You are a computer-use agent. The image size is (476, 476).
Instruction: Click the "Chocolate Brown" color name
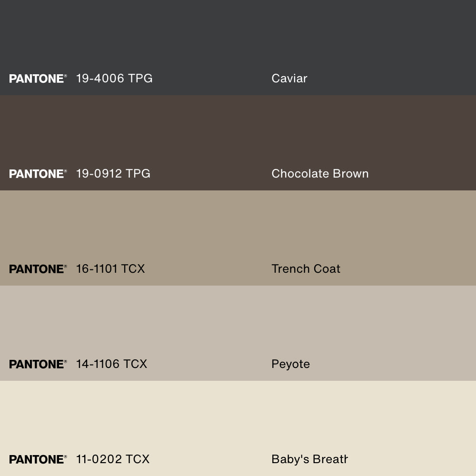tap(320, 174)
